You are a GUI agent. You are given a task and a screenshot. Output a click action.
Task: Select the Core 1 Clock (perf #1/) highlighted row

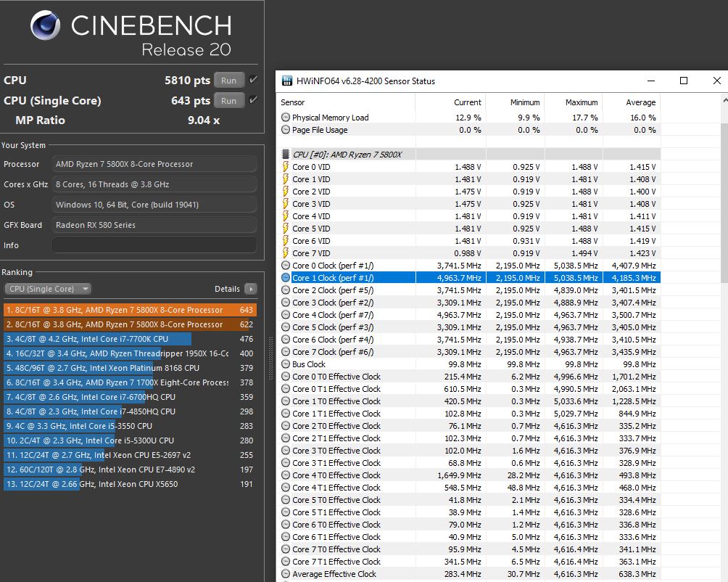(469, 278)
